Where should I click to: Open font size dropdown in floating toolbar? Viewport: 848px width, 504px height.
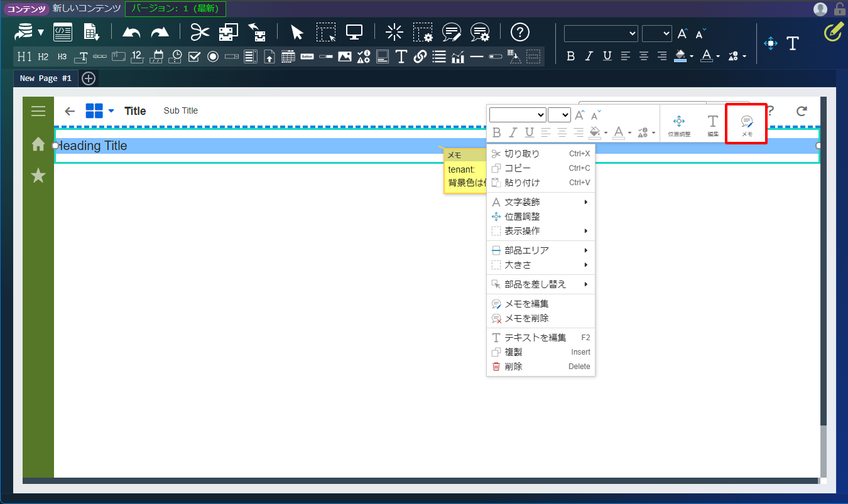559,115
